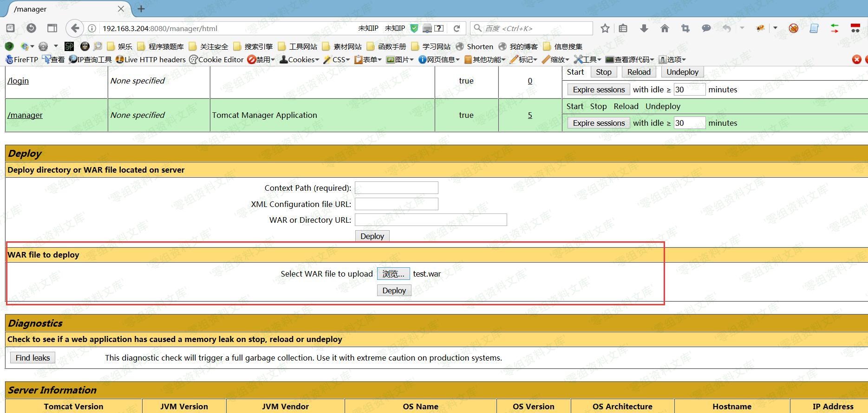Focus the Context Path input field
Screen dimensions: 868x413
[x=396, y=188]
